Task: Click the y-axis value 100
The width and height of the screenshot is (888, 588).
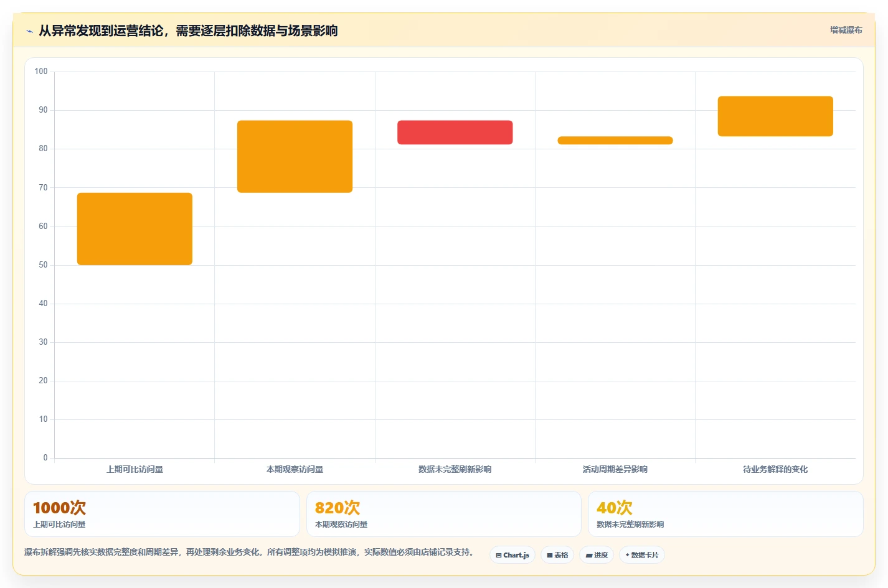Action: tap(41, 72)
